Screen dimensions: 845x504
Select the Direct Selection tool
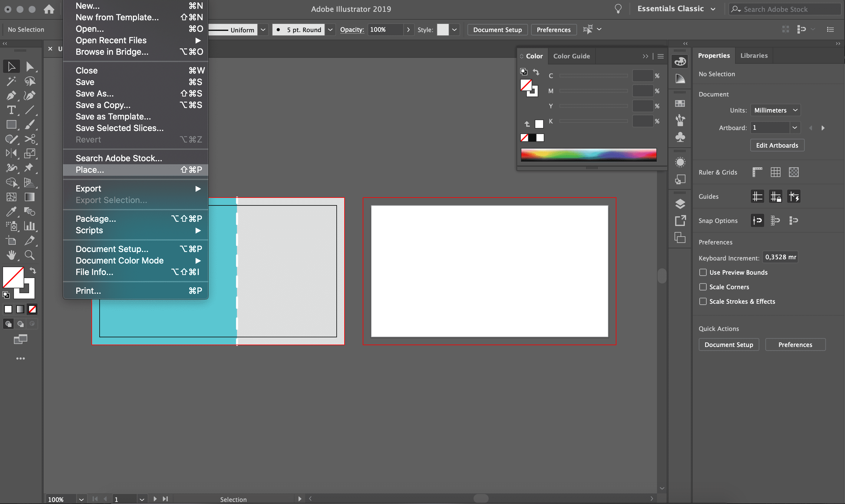[30, 66]
